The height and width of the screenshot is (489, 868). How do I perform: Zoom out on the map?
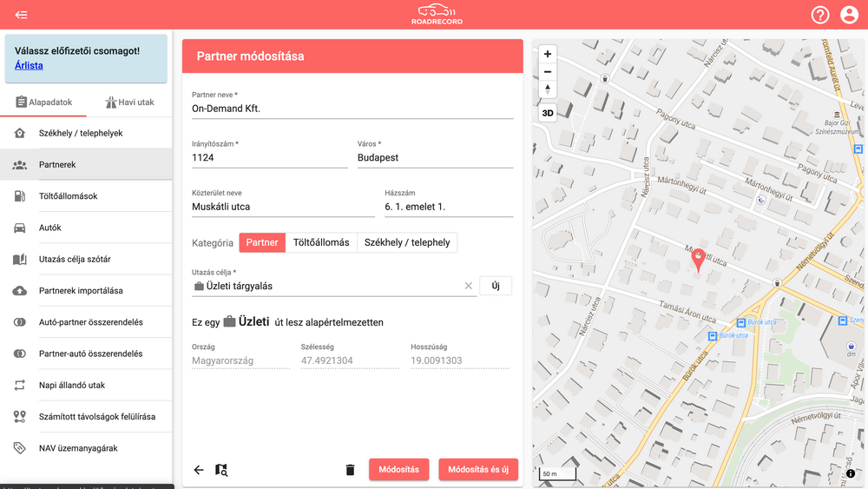(x=548, y=71)
